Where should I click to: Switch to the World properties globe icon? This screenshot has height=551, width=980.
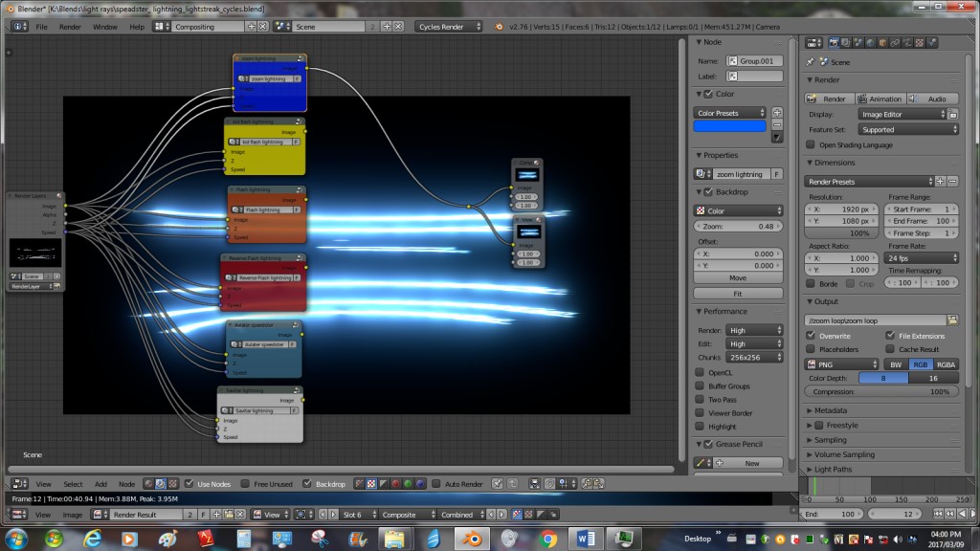coord(869,42)
